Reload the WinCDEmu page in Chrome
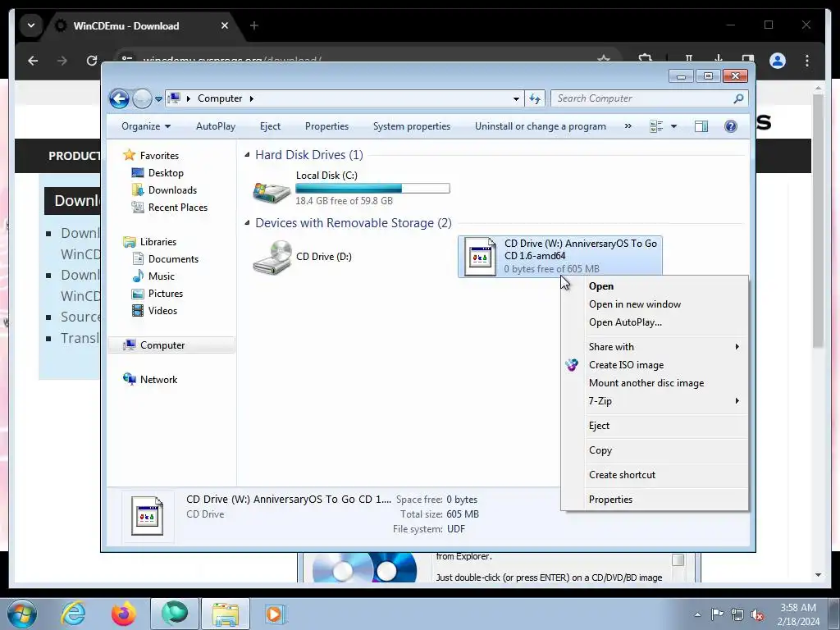 [x=92, y=61]
